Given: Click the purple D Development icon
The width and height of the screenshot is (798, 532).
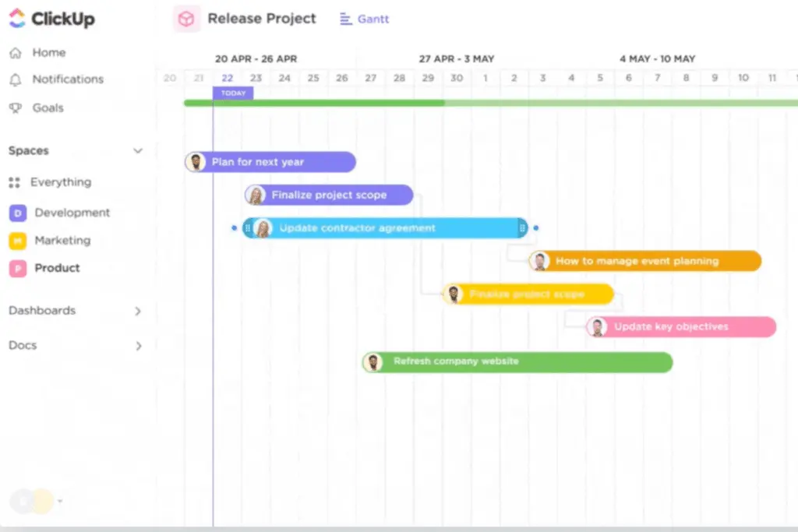Looking at the screenshot, I should (x=18, y=213).
